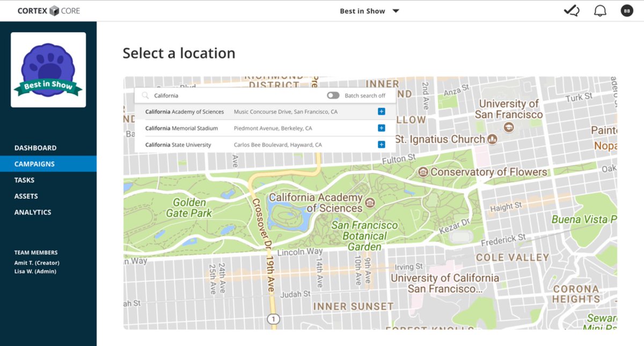The height and width of the screenshot is (346, 644).
Task: Click the Highway 1 shield on map
Action: point(274,319)
